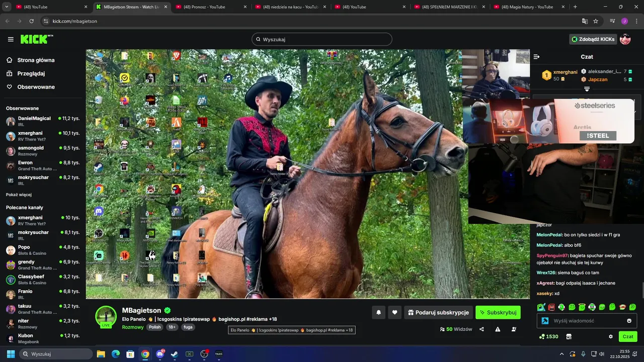Image resolution: width=644 pixels, height=362 pixels.
Task: Click the green Subskrybuj button
Action: 498,312
